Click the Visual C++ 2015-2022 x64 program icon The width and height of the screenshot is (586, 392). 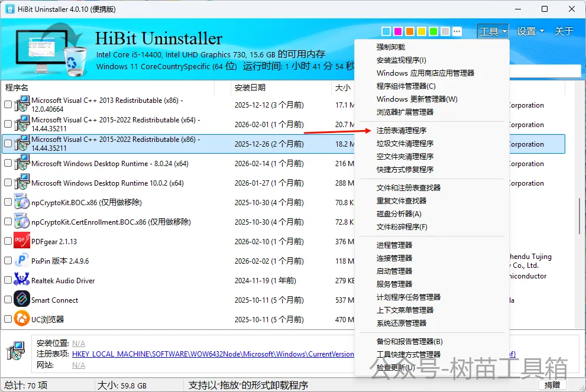click(x=22, y=124)
